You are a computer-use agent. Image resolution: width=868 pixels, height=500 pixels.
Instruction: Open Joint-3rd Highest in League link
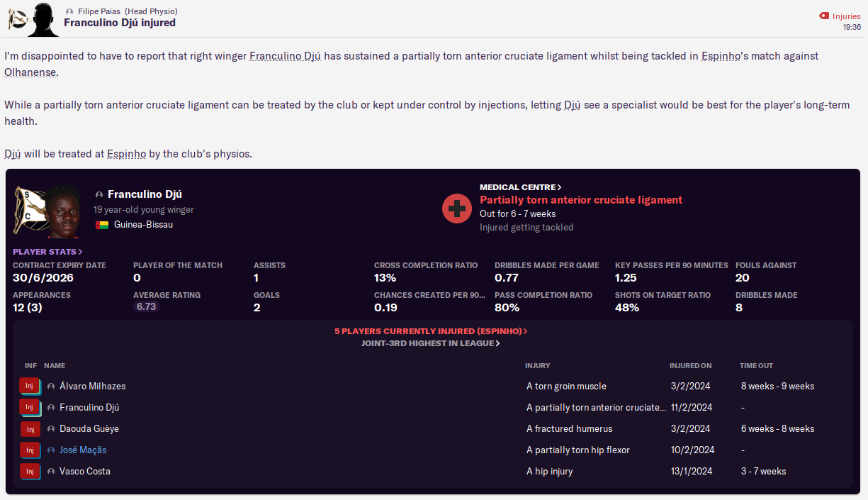(x=431, y=343)
